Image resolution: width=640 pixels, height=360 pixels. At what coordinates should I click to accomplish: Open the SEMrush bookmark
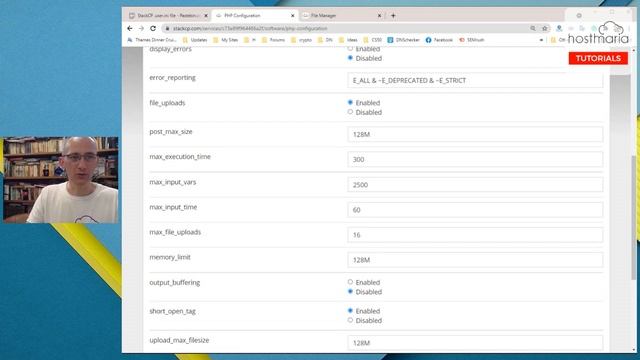472,40
